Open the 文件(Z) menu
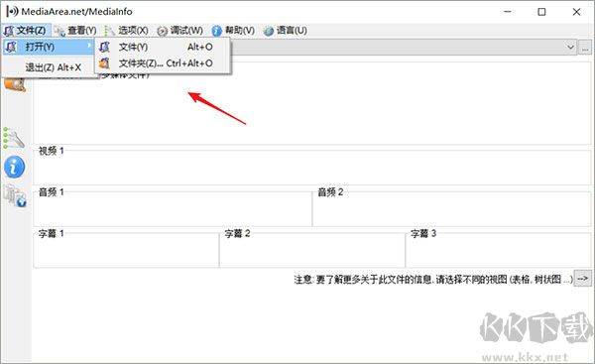 coord(25,31)
